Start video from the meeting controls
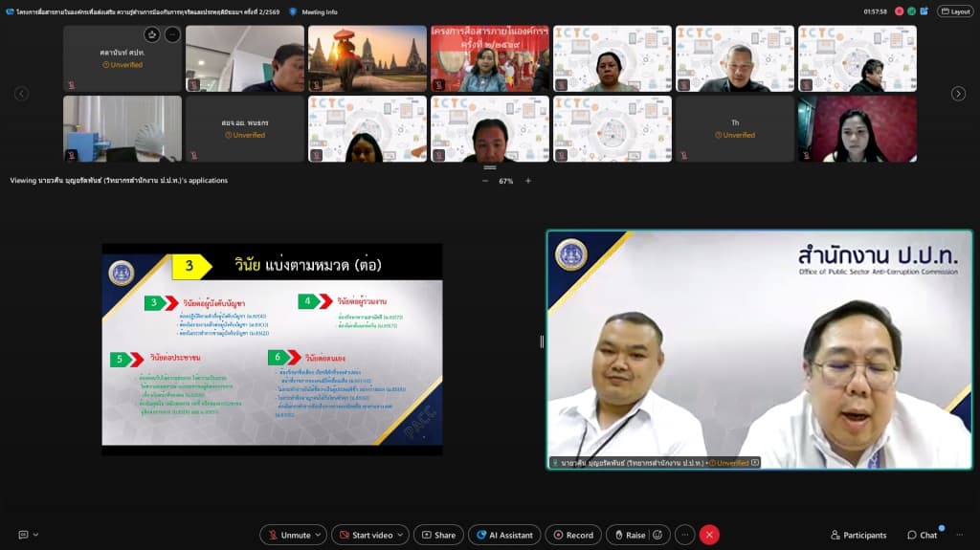 coord(367,535)
